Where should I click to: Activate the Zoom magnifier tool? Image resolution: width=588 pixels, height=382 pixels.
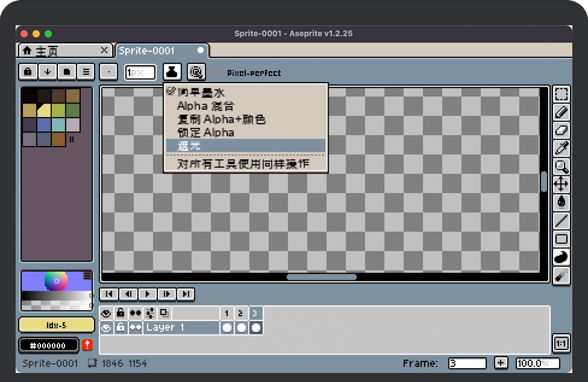[x=561, y=166]
